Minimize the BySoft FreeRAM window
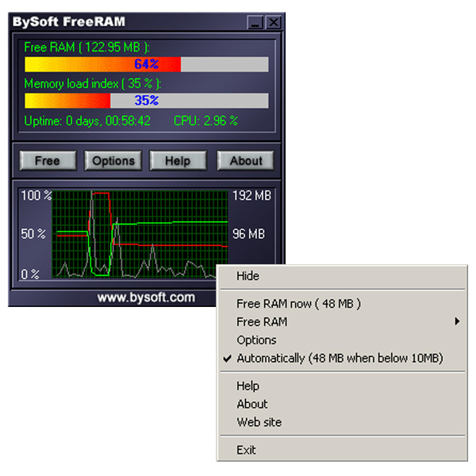Screen dimensions: 476x476 (x=255, y=22)
